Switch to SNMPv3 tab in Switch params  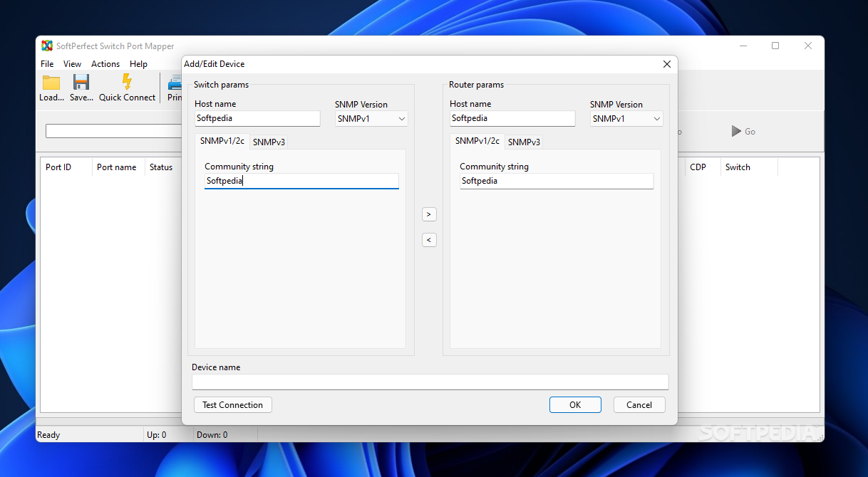pos(269,142)
